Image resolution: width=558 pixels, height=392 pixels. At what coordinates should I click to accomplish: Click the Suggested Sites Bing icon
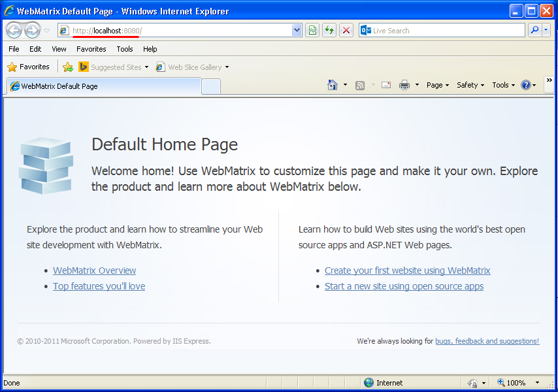click(83, 67)
